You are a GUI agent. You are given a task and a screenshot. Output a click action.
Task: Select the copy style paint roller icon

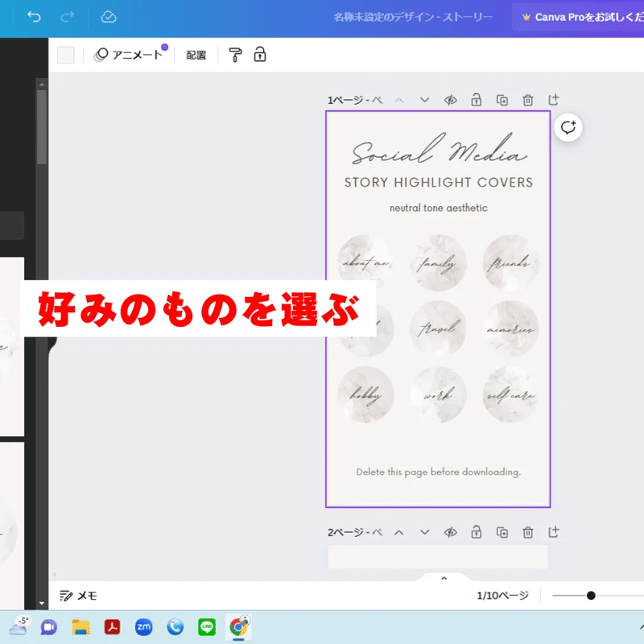click(x=235, y=55)
